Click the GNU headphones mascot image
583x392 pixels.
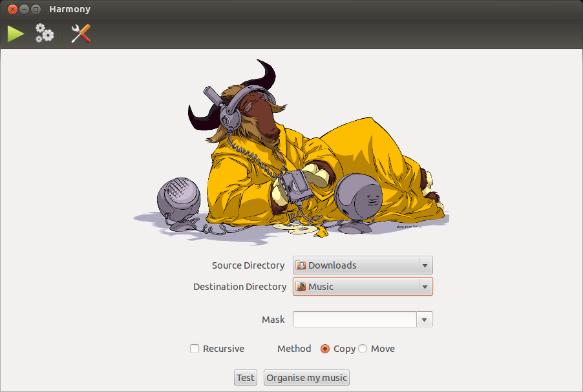tap(291, 152)
